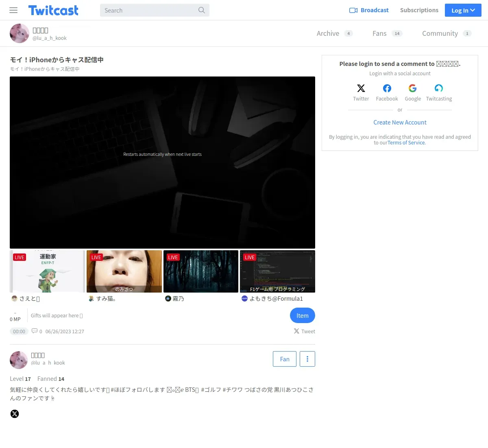Click the profile avatar beside Fan button
This screenshot has width=488, height=448.
pyautogui.click(x=19, y=360)
